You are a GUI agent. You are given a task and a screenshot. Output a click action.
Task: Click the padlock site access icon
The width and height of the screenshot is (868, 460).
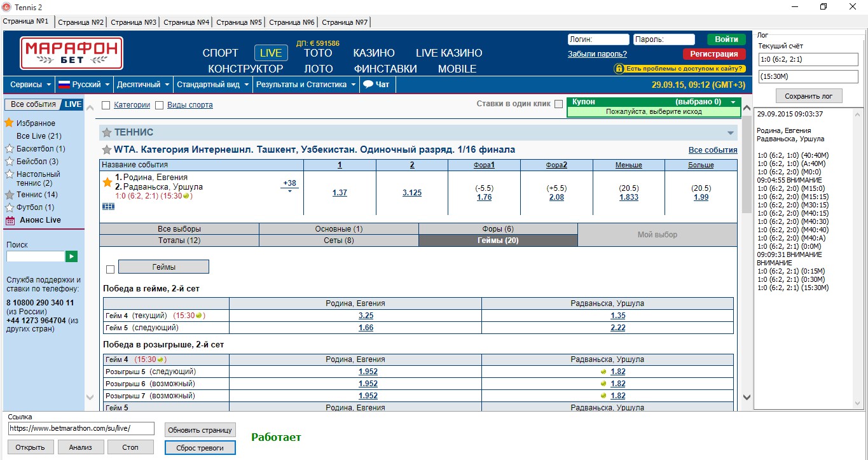pos(618,68)
